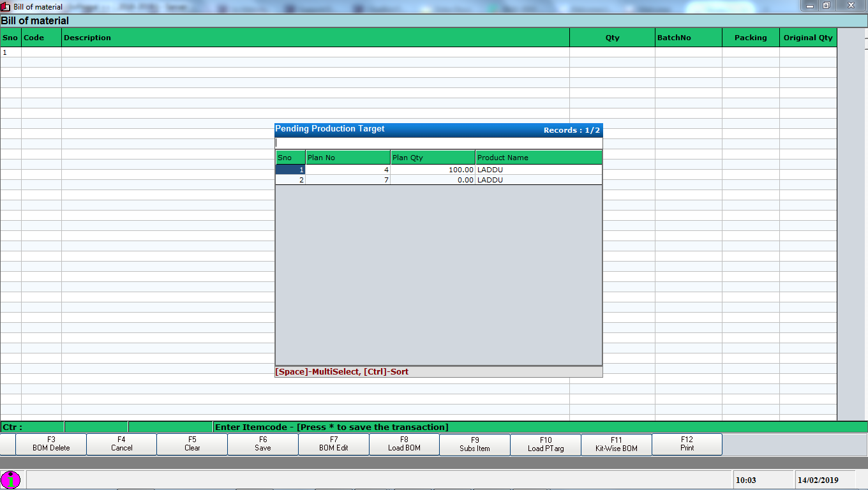Viewport: 868px width, 490px height.
Task: Click the Sno header in the pending target popup
Action: click(x=290, y=158)
